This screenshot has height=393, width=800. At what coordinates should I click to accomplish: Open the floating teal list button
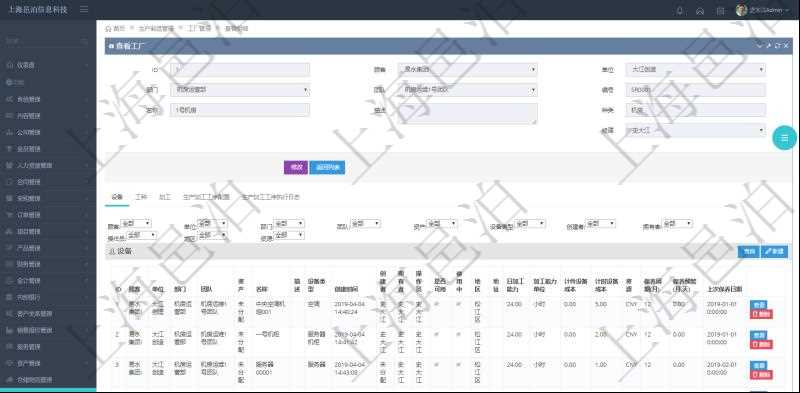784,138
